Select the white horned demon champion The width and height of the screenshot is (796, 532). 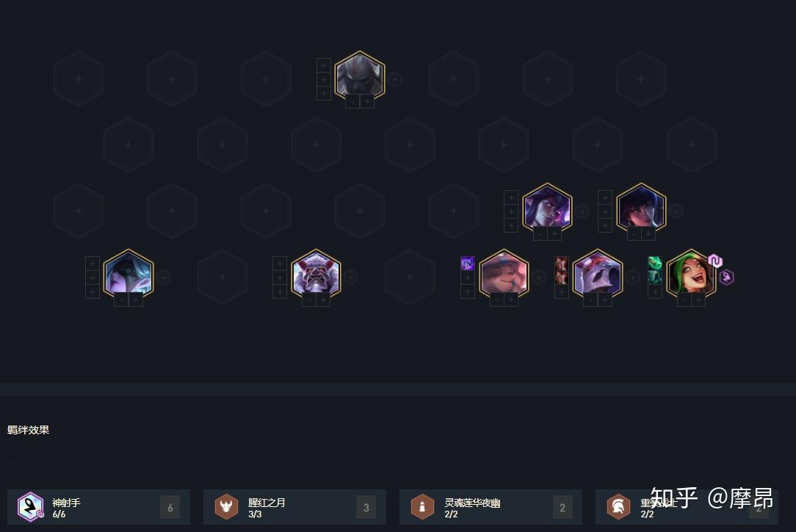(316, 274)
